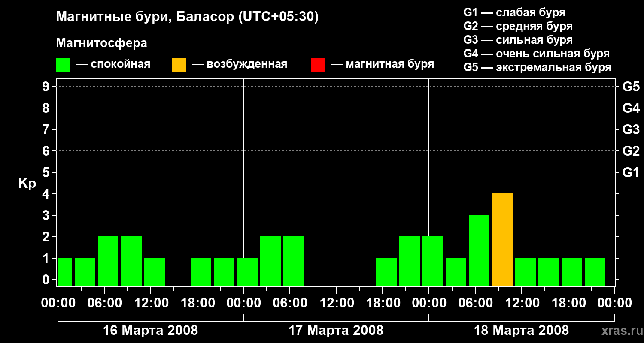Click the 'G5 — экстремальная буря' description

(538, 67)
